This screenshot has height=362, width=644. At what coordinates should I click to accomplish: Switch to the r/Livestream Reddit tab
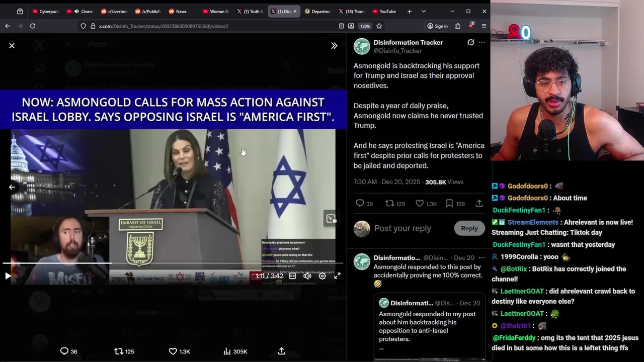click(114, 11)
